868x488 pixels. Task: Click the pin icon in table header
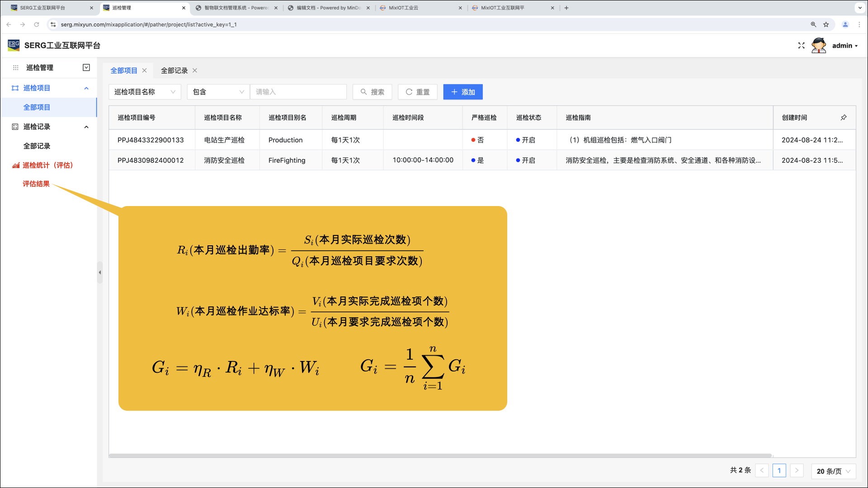click(x=843, y=117)
